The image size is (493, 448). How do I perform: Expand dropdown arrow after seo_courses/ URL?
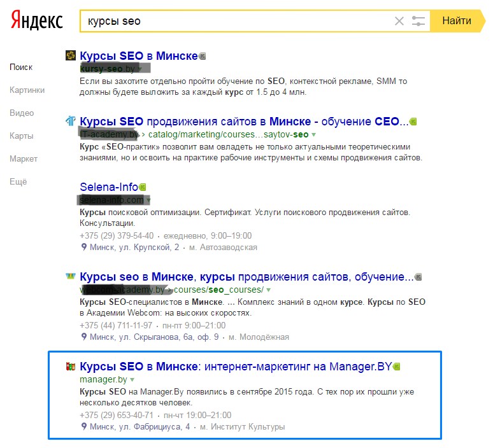point(268,290)
